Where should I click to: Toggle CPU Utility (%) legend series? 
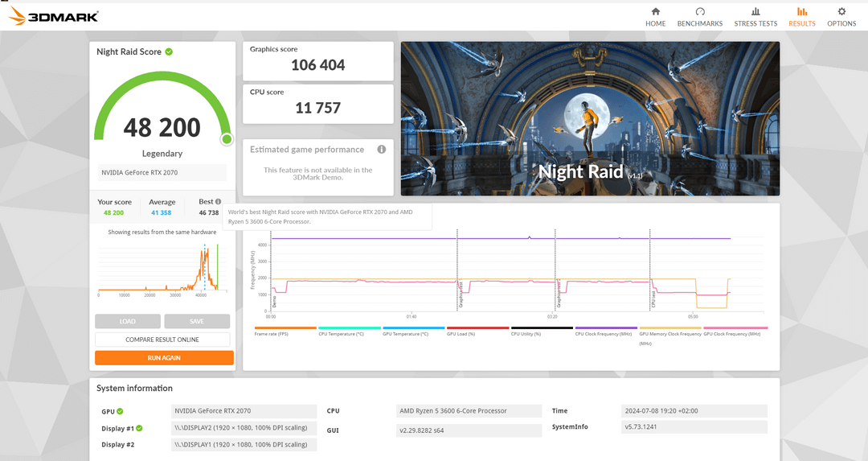tap(542, 331)
